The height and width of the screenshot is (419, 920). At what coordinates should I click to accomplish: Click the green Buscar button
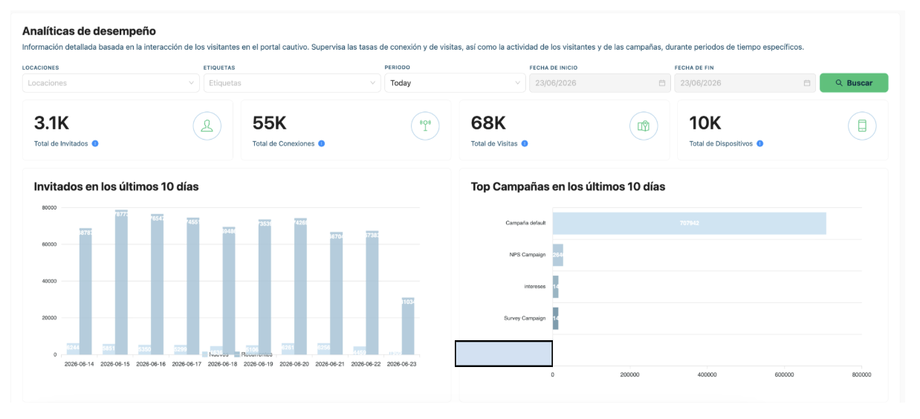point(854,83)
